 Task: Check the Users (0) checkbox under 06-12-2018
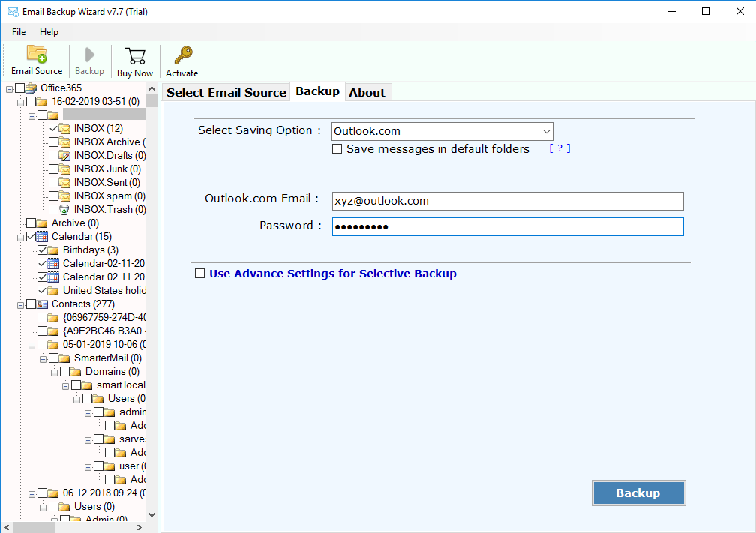(x=53, y=507)
